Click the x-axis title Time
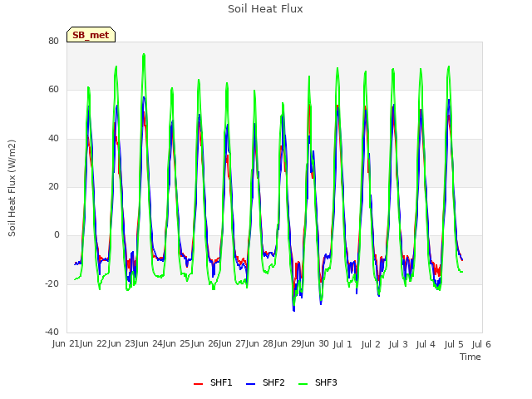Screen dimensions: 532x399 (x=470, y=357)
